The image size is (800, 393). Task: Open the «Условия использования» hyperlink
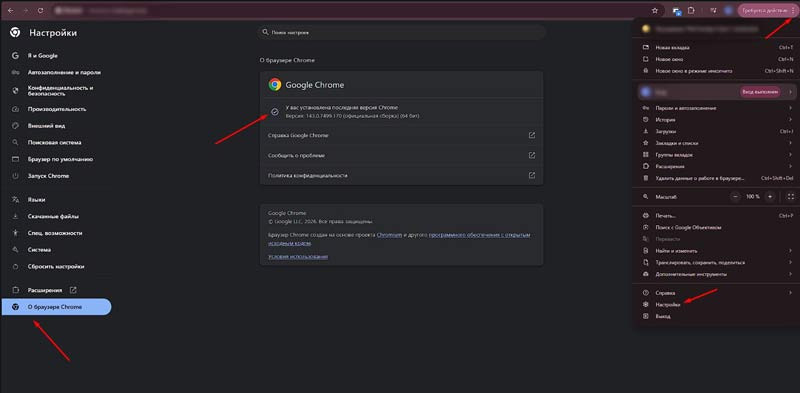(x=298, y=257)
